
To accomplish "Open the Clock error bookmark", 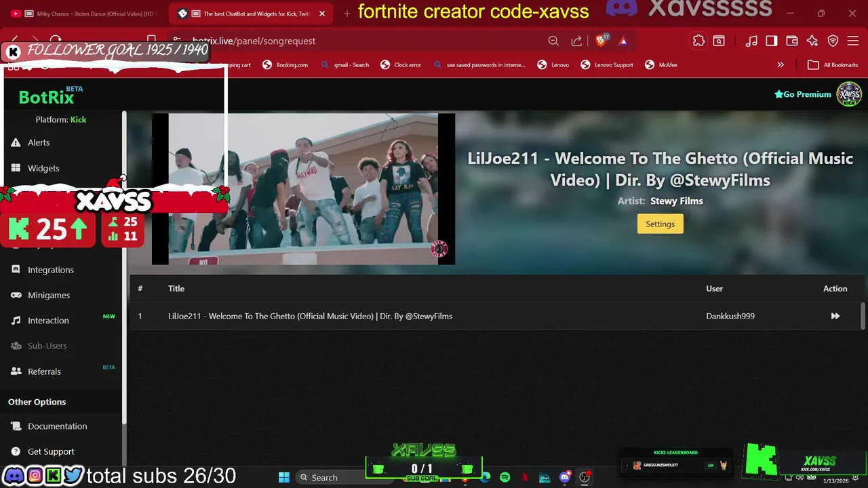I will tap(401, 65).
